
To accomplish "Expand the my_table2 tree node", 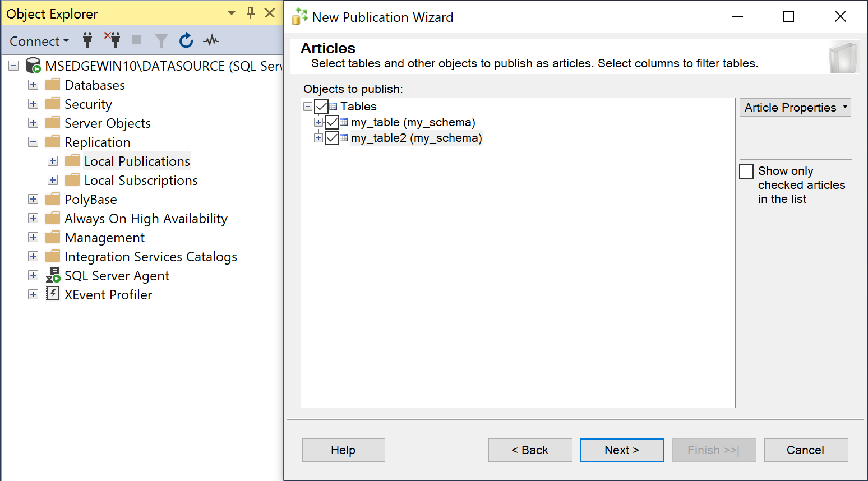I will click(x=318, y=138).
